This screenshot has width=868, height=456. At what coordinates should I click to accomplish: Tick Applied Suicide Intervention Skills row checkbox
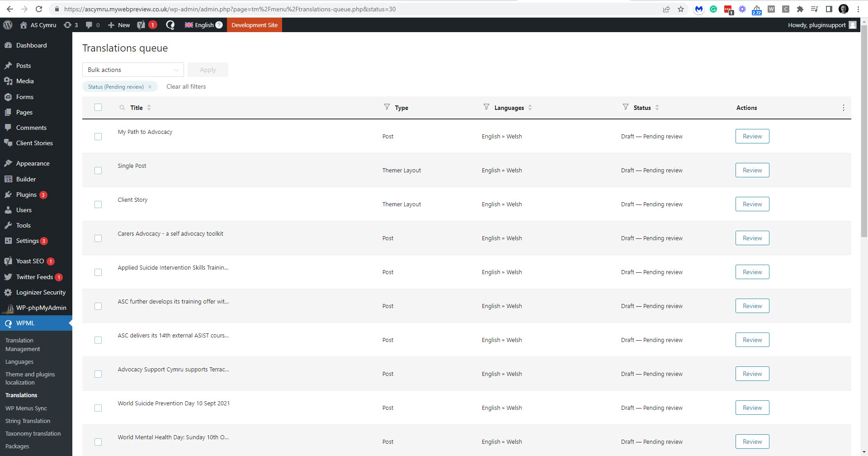(98, 272)
